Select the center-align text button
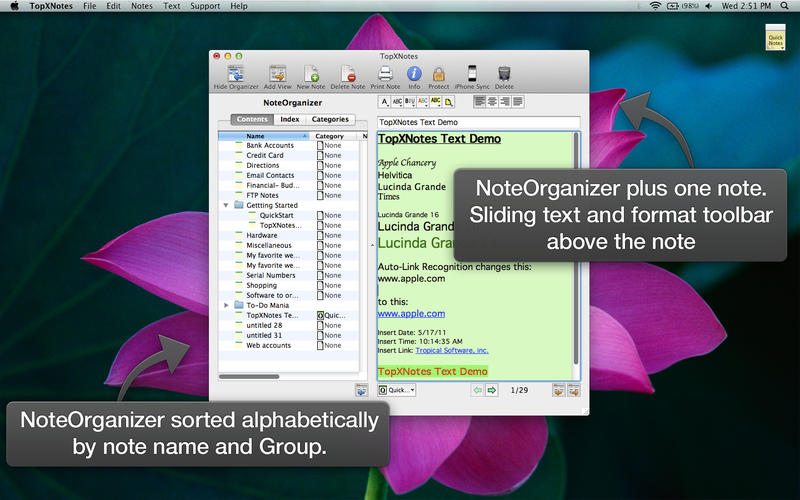Image resolution: width=800 pixels, height=500 pixels. click(x=492, y=101)
